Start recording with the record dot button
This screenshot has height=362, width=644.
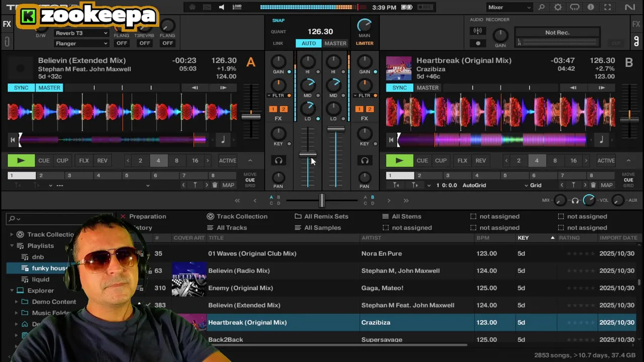478,43
